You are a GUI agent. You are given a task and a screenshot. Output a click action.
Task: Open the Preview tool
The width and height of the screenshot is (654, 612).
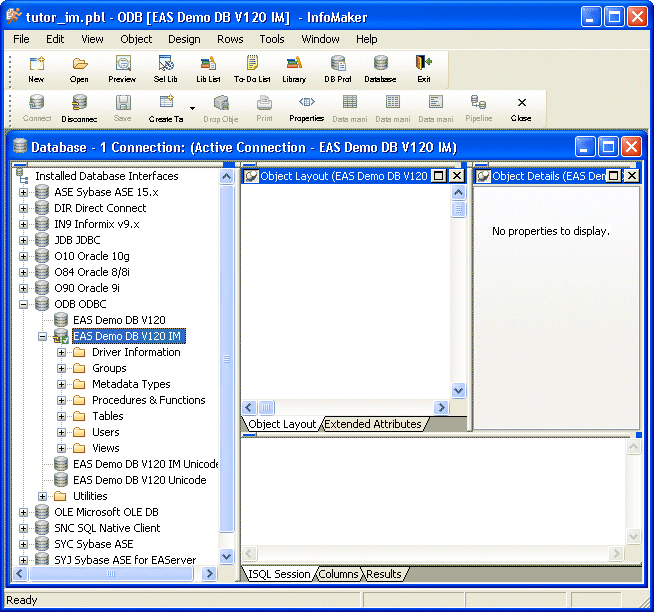point(122,69)
